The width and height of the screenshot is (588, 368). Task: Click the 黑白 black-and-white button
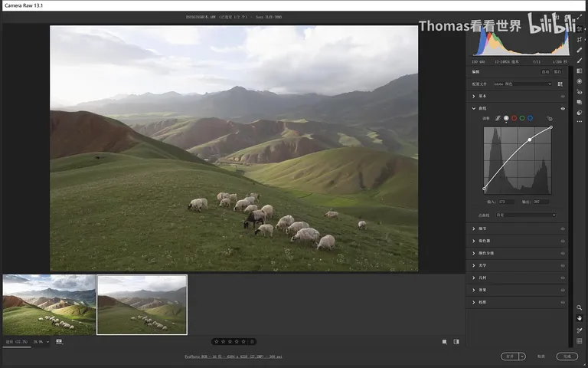(557, 72)
